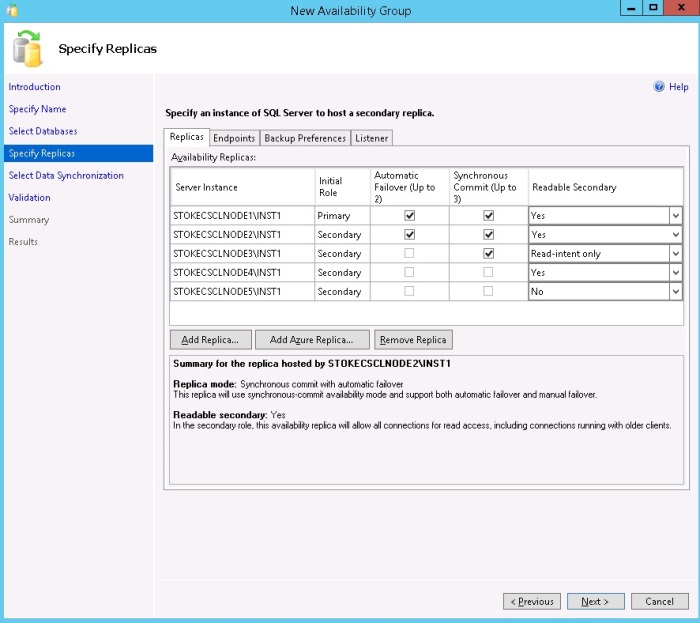This screenshot has width=700, height=623.
Task: Switch to the Endpoints tab
Action: coord(234,138)
